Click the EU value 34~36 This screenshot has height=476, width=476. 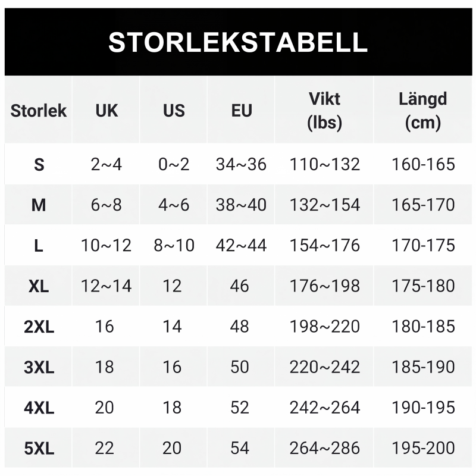pyautogui.click(x=241, y=164)
